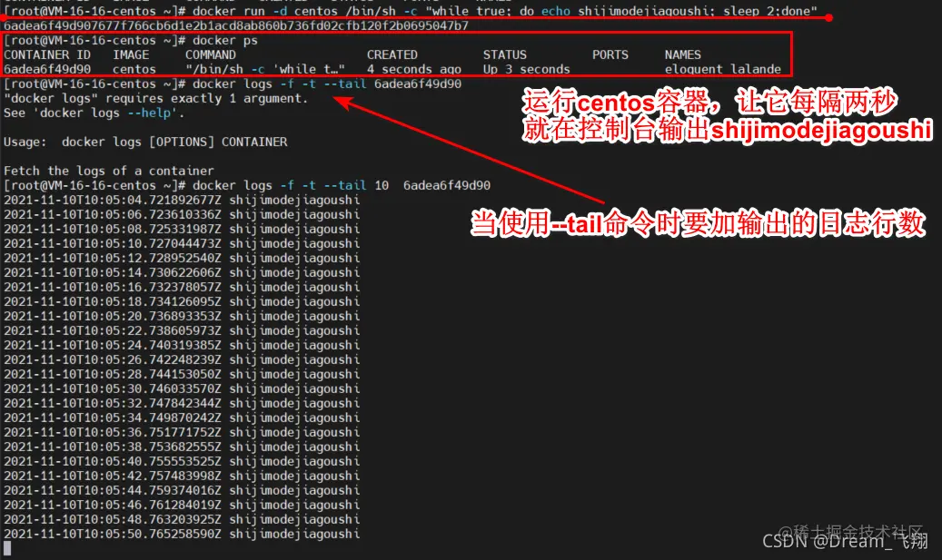Click the log timestamp 2021-11-10T10:05:16.732378057Z
This screenshot has height=560, width=942.
tap(113, 287)
